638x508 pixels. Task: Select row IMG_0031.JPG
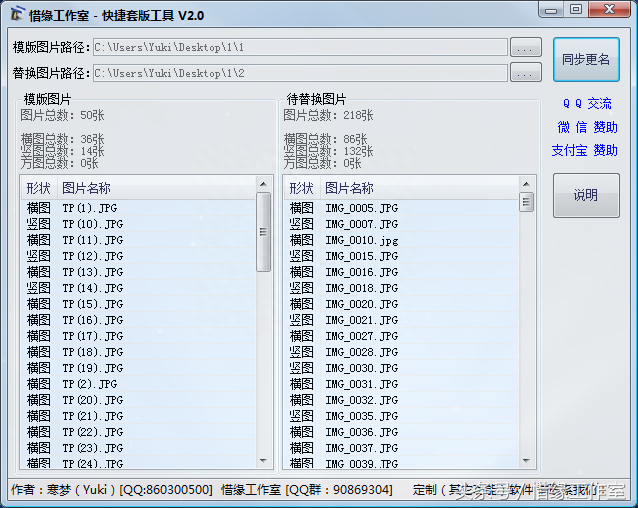[401, 384]
